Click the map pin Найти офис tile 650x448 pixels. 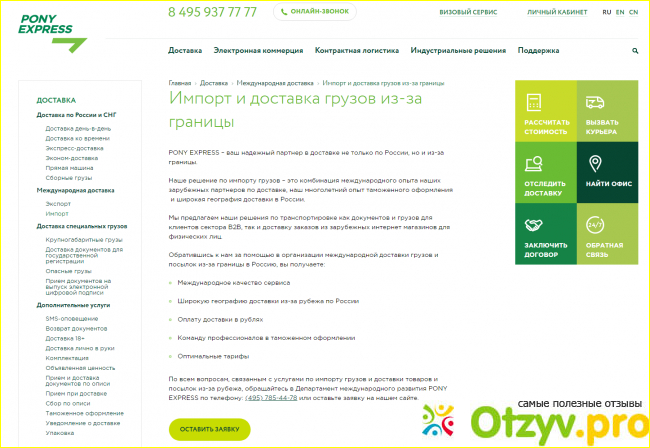coord(596,165)
